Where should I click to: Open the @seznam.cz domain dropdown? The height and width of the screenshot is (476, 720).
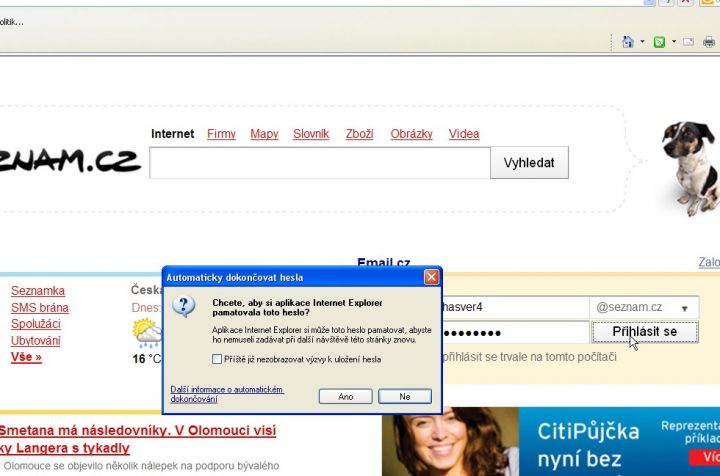pos(644,308)
